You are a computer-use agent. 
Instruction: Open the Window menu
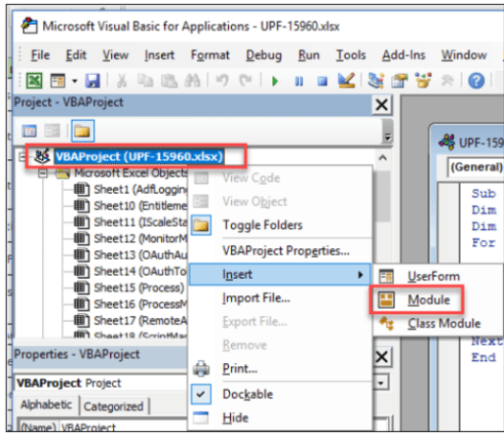point(464,55)
